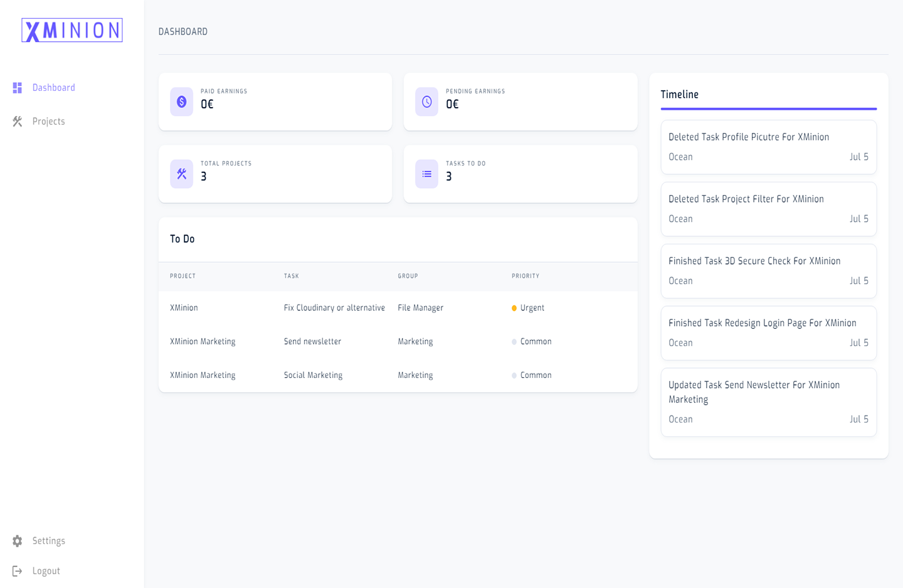Select the Social Marketing task row
Viewport: 903px width, 588px height.
[313, 375]
